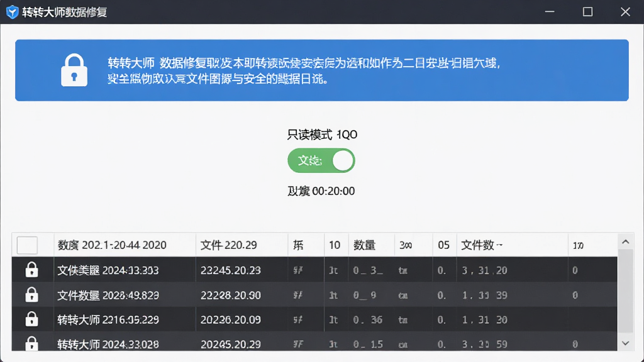The image size is (644, 362).
Task: Click the large padlock icon in blue banner
Action: pos(74,70)
